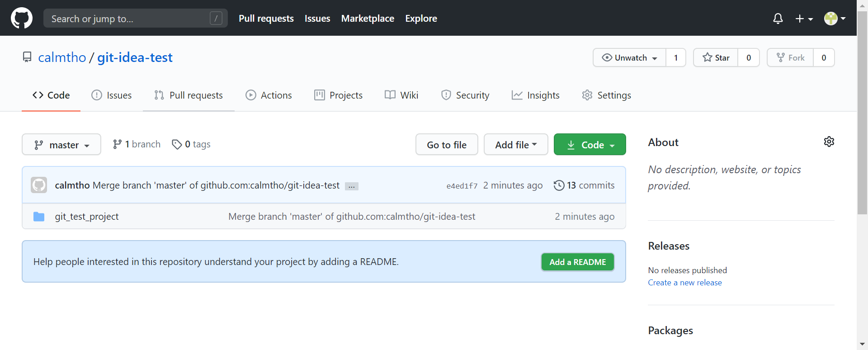Open the git-idea-test repository name link
This screenshot has width=868, height=350.
click(x=135, y=57)
